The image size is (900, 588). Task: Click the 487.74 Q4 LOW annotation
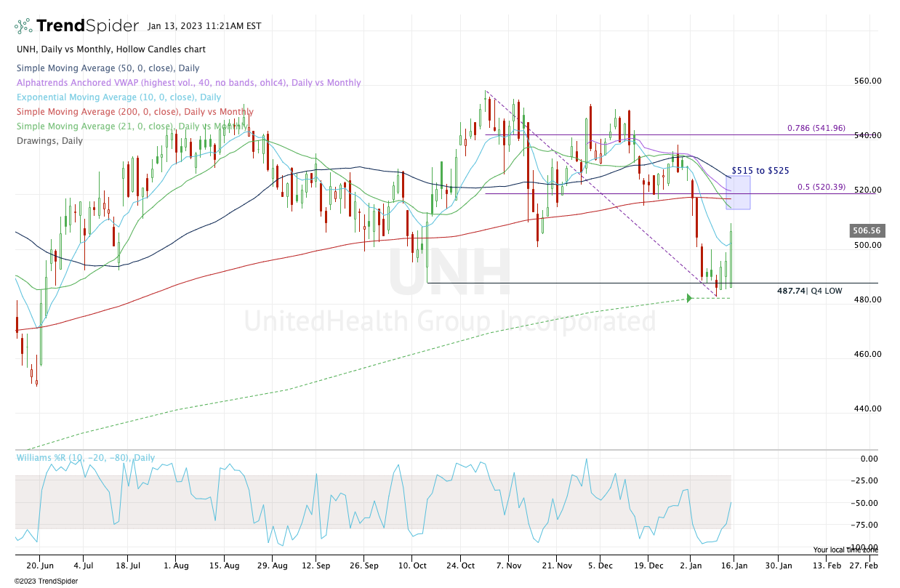click(x=810, y=291)
